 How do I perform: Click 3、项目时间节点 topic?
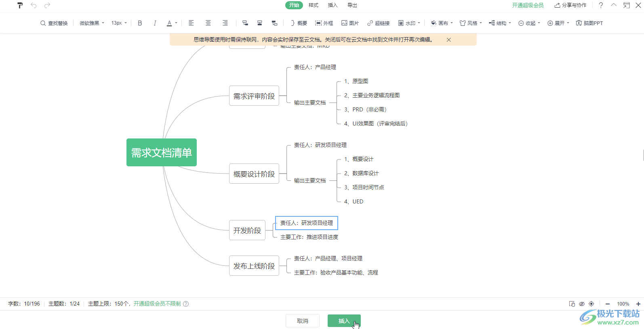coord(364,187)
